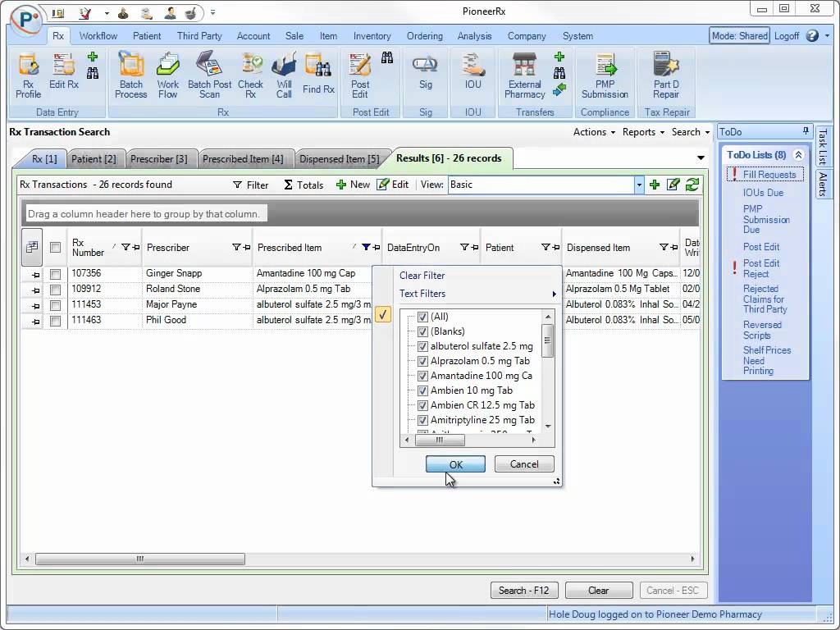Image resolution: width=840 pixels, height=630 pixels.
Task: Confirm filter selection with OK
Action: click(x=454, y=463)
